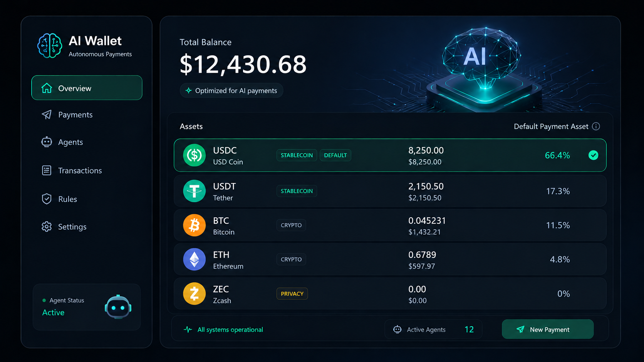
Task: Click the Autonomous Payments subtitle
Action: tap(100, 54)
